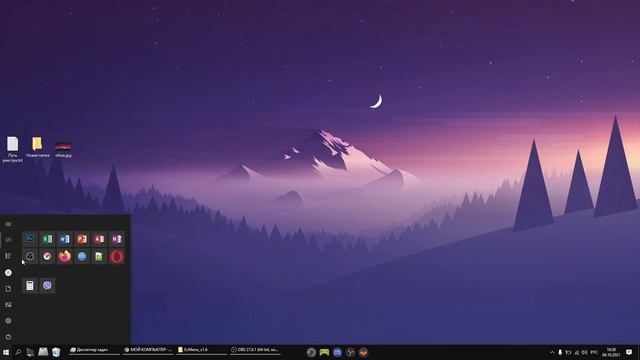Image resolution: width=640 pixels, height=360 pixels.
Task: Launch Firefox from the Start menu
Action: pos(64,256)
